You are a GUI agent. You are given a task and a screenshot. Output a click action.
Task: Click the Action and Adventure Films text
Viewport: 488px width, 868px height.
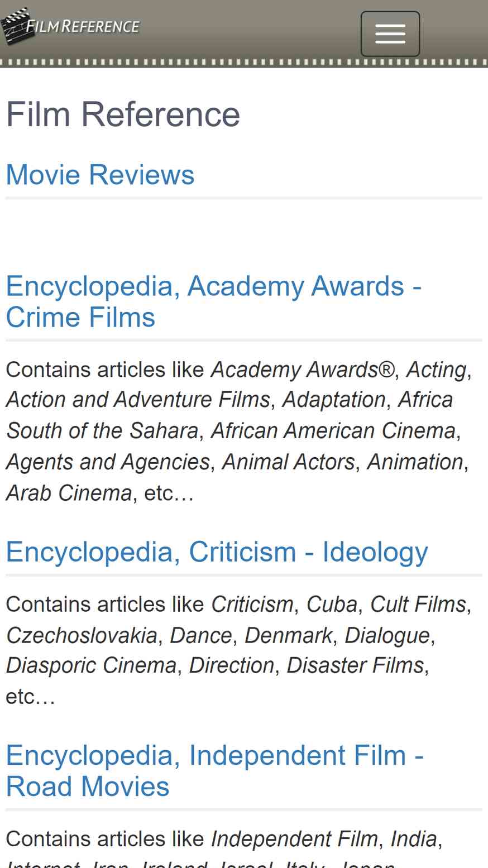138,400
